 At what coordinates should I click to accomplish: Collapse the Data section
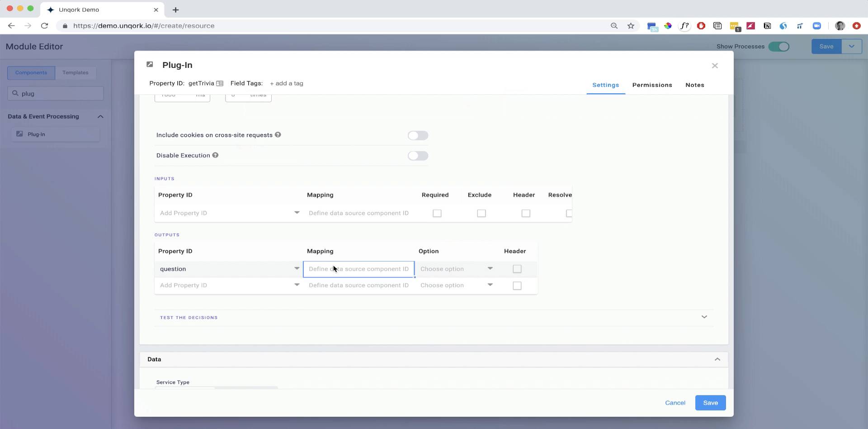coord(717,359)
